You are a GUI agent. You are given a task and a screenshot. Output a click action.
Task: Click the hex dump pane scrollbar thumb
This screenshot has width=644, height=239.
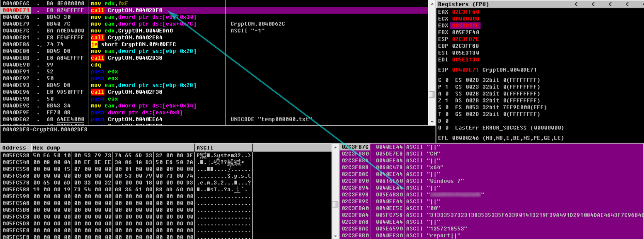click(x=335, y=204)
